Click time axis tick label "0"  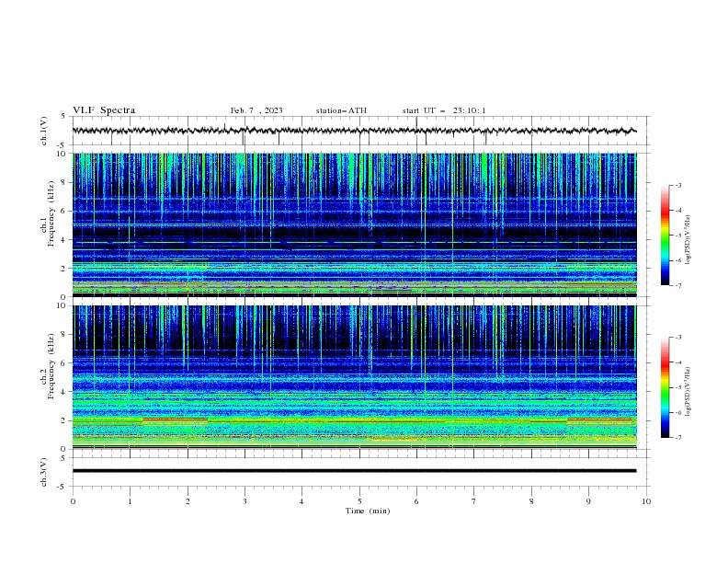coord(73,501)
